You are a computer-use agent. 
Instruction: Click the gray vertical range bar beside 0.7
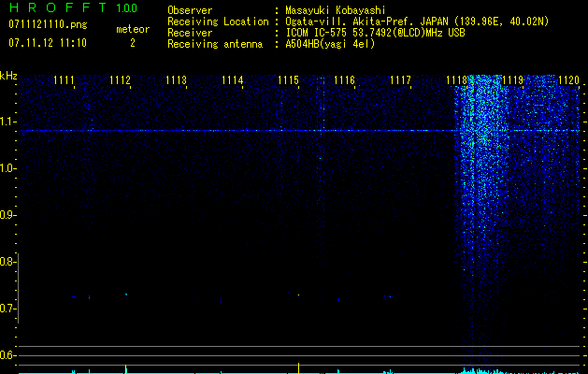pyautogui.click(x=19, y=288)
